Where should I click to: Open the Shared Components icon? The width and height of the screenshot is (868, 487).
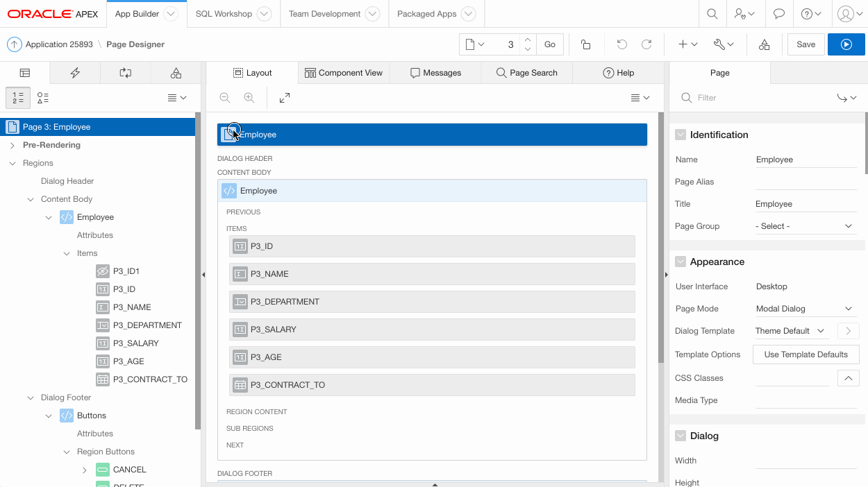[764, 44]
